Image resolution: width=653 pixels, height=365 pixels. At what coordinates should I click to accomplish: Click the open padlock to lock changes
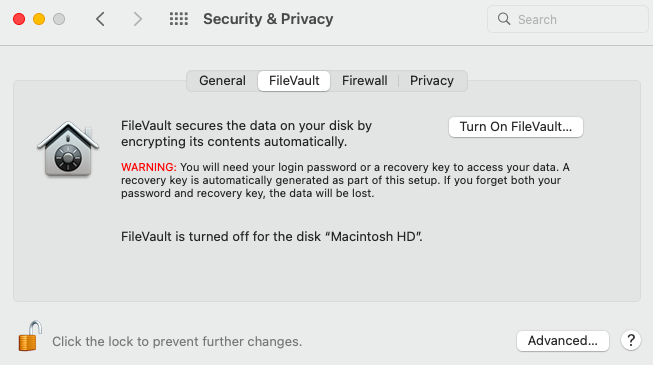coord(30,336)
